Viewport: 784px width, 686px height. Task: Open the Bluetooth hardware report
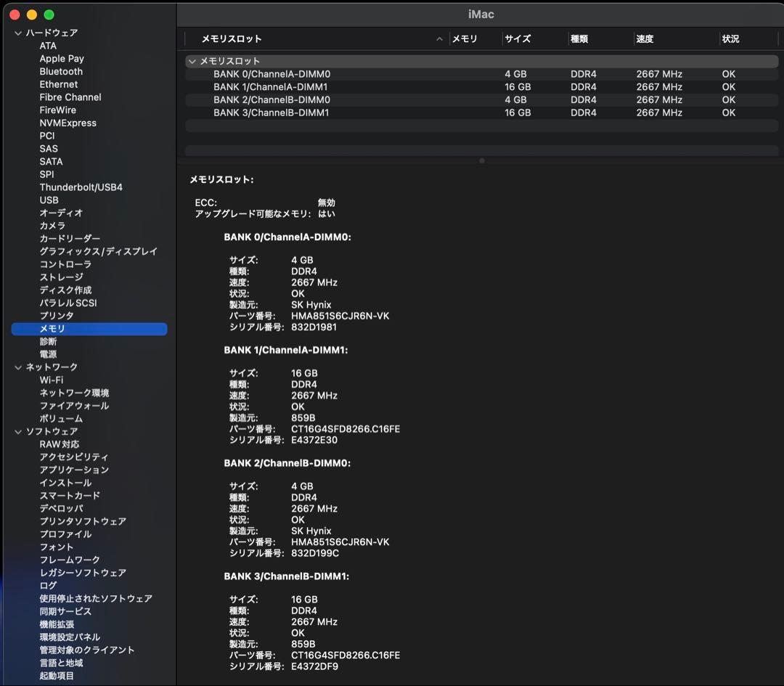[x=60, y=71]
